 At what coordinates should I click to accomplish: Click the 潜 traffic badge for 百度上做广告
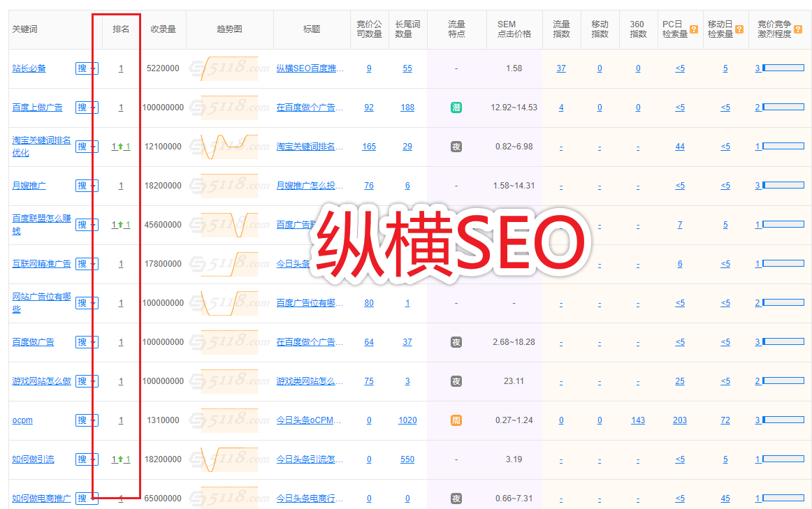456,108
